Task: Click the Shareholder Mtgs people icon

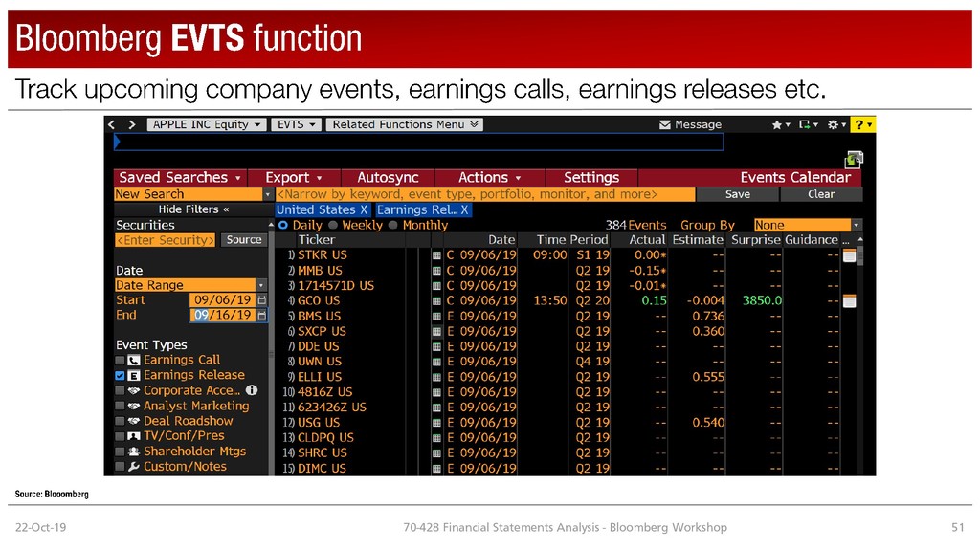Action: (x=134, y=452)
